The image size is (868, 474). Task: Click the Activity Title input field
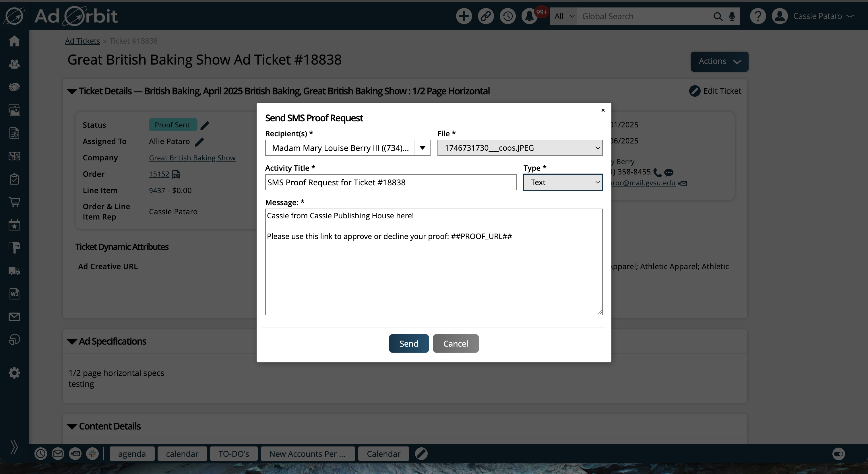[x=391, y=182]
